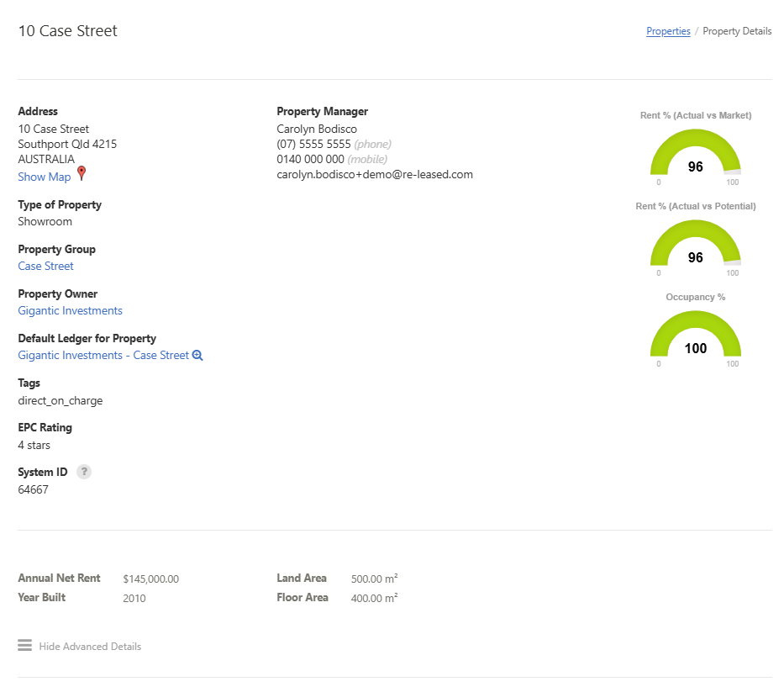Click the direct_on_charge tag
The height and width of the screenshot is (687, 784).
pyautogui.click(x=61, y=400)
